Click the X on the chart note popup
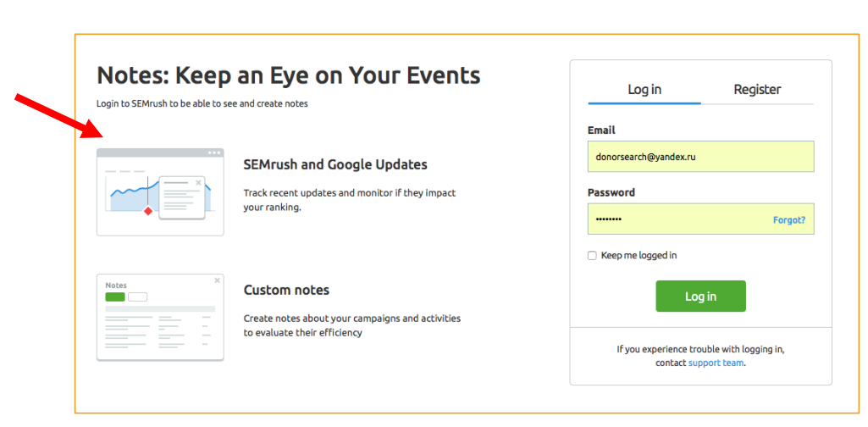Viewport: 868px width, 427px height. (x=198, y=182)
